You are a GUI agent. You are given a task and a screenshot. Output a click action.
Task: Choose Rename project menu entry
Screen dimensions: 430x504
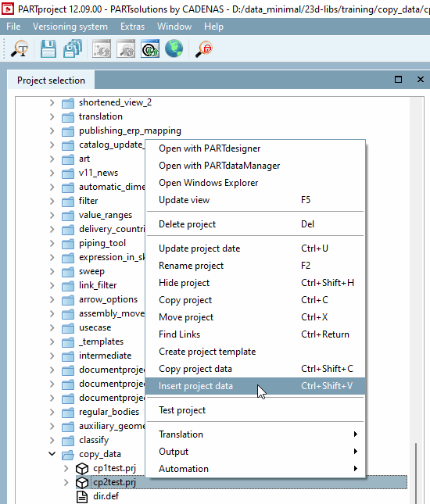[256, 266]
